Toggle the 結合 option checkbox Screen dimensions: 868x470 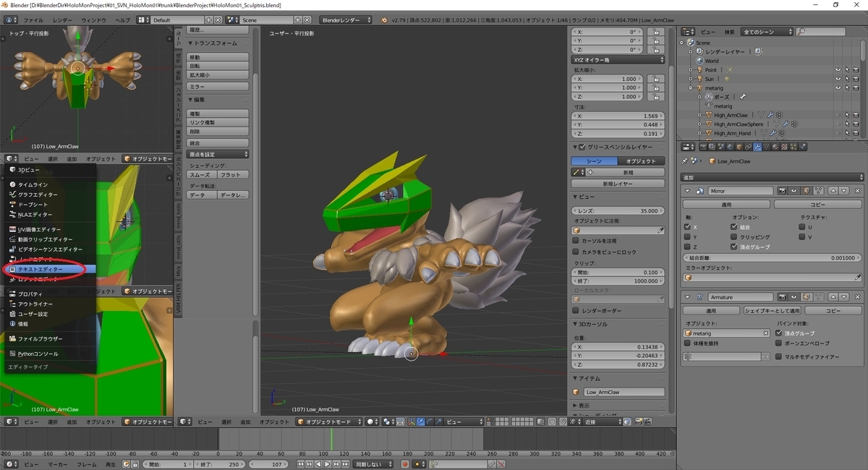pyautogui.click(x=734, y=227)
